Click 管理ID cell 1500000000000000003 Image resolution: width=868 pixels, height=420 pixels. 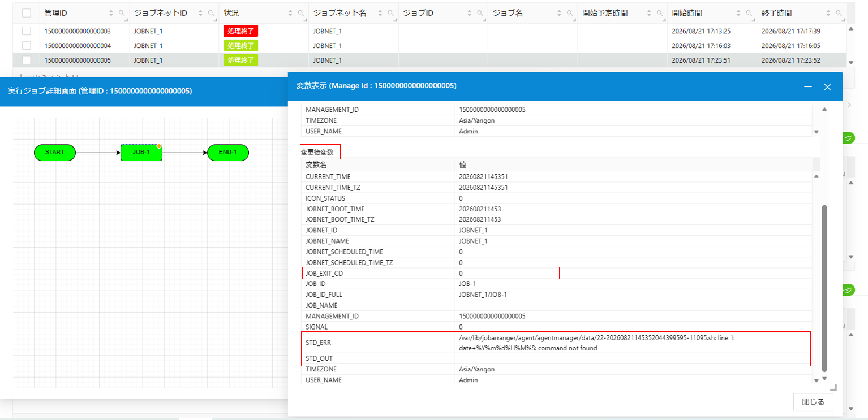pos(78,31)
